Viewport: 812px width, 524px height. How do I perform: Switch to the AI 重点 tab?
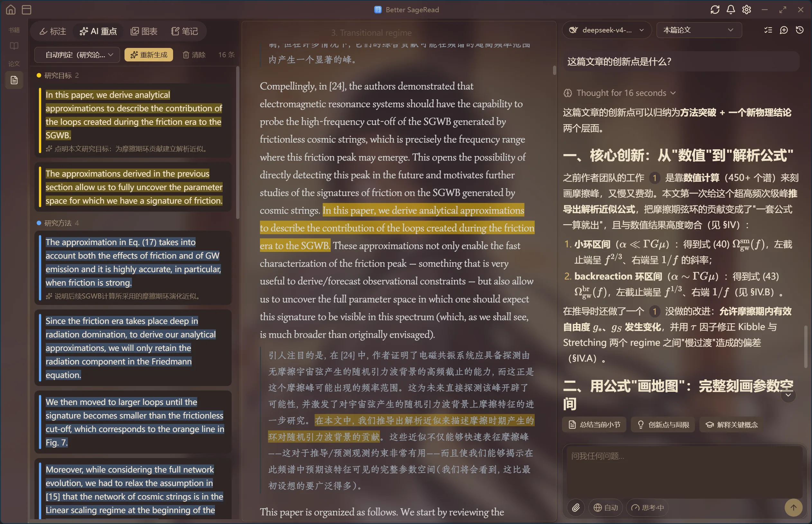pos(98,31)
